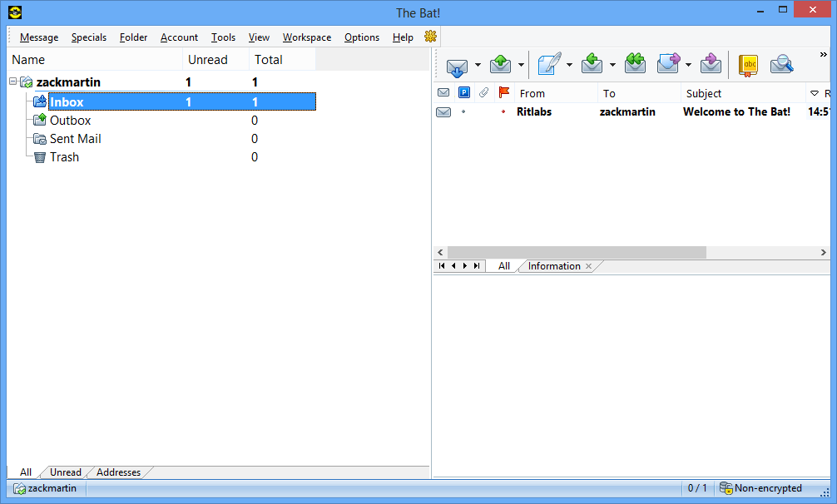Click the Non-encrypted status bar indicator
Screen dimensions: 837x504
click(760, 488)
